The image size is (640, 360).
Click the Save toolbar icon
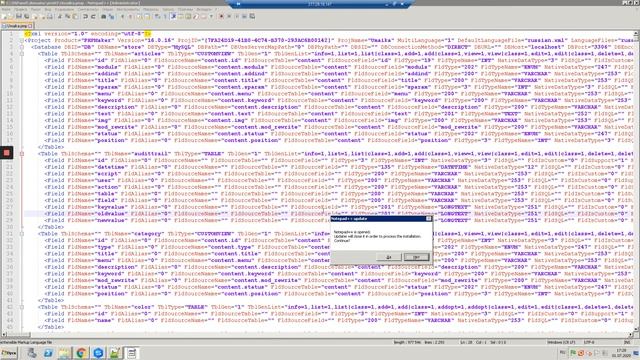tap(19, 16)
